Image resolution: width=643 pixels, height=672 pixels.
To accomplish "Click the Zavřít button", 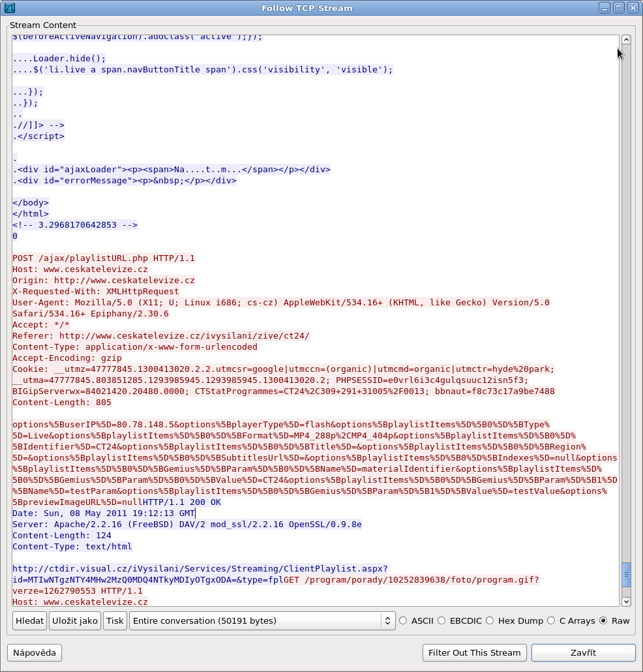I will 584,652.
